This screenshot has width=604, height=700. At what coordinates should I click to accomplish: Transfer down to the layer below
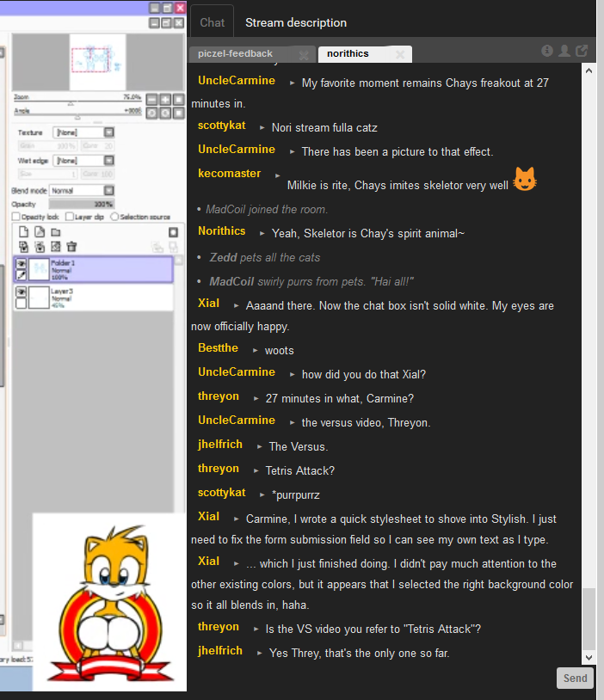click(x=24, y=247)
